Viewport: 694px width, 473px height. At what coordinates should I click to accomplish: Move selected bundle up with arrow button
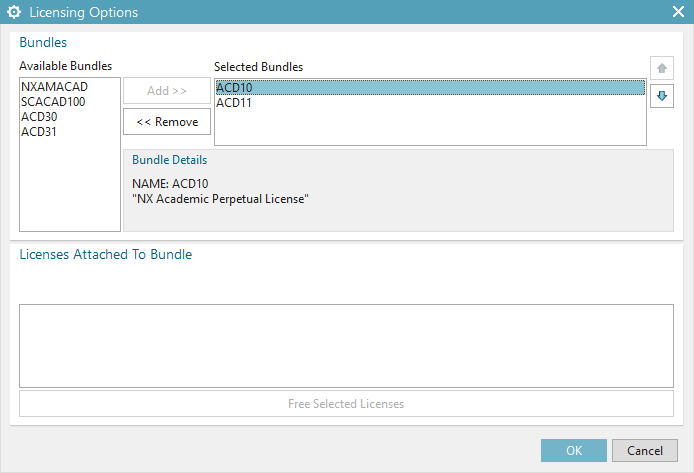pyautogui.click(x=661, y=69)
